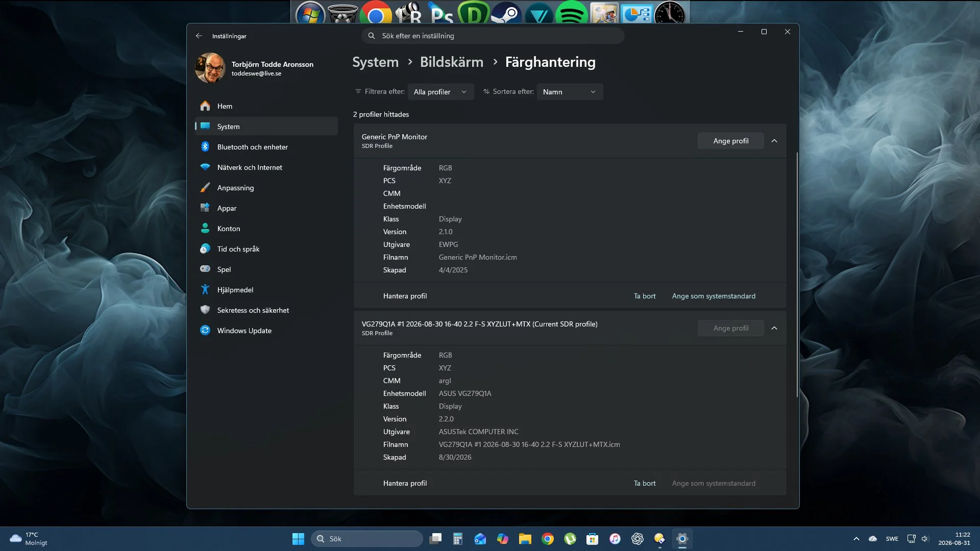Select System in the settings sidebar
This screenshot has width=980, height=551.
coord(266,127)
